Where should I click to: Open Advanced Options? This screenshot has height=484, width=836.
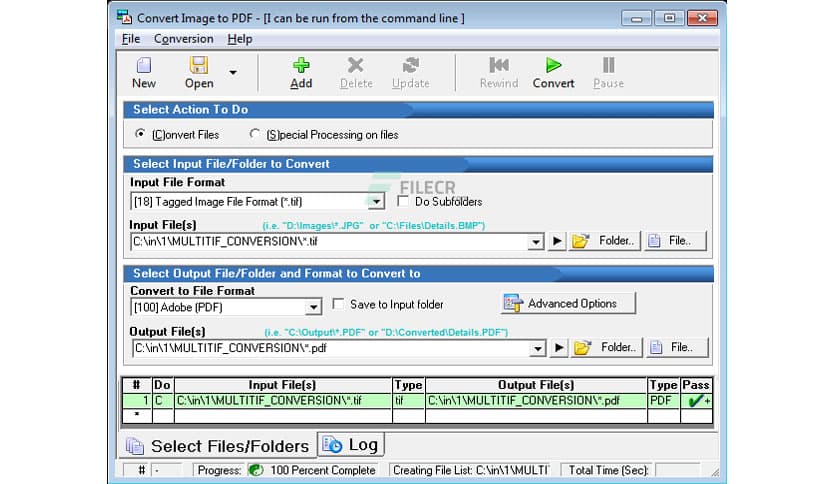point(568,303)
